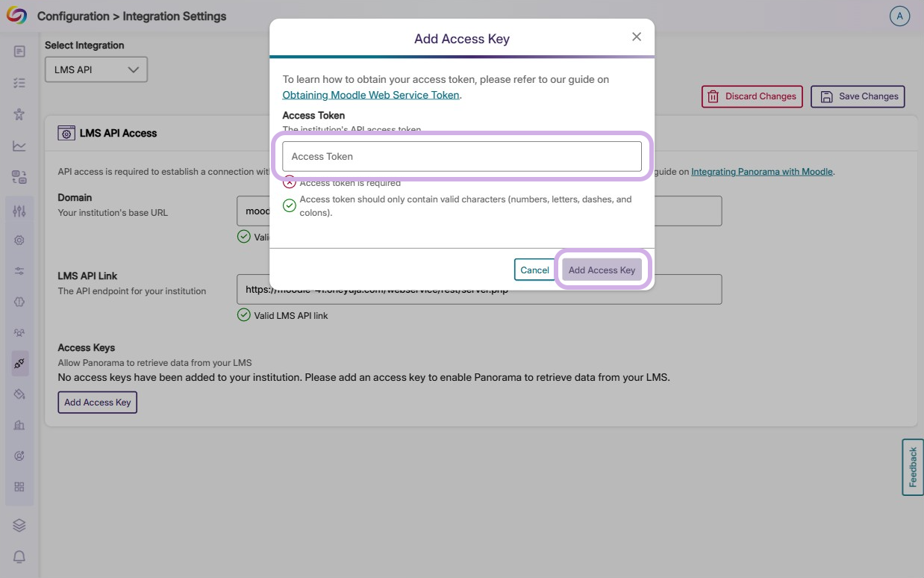
Task: Open the Integrating Panorama with Moodle link
Action: tap(762, 172)
